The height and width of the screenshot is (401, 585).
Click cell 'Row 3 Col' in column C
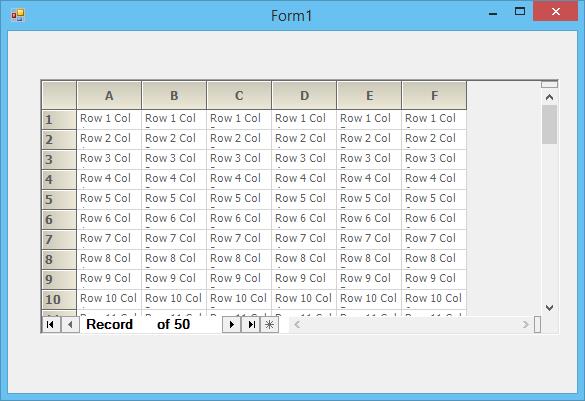coord(239,160)
